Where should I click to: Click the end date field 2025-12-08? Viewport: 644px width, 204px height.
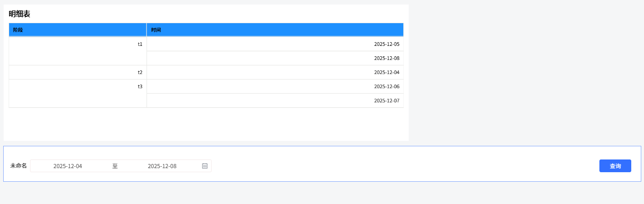tap(162, 166)
